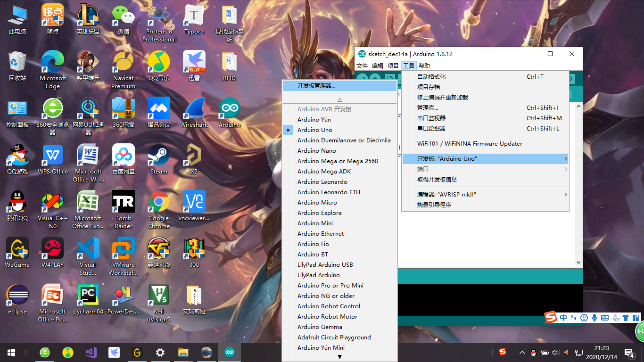
Task: Open the Wireshark desktop shortcut
Action: (194, 112)
